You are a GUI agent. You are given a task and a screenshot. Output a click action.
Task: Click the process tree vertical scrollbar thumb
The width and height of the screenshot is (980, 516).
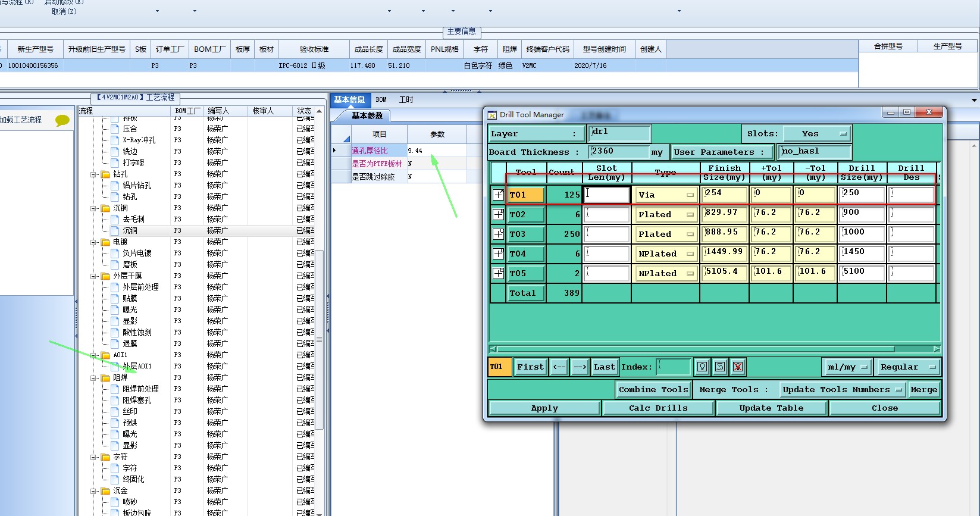pos(320,339)
